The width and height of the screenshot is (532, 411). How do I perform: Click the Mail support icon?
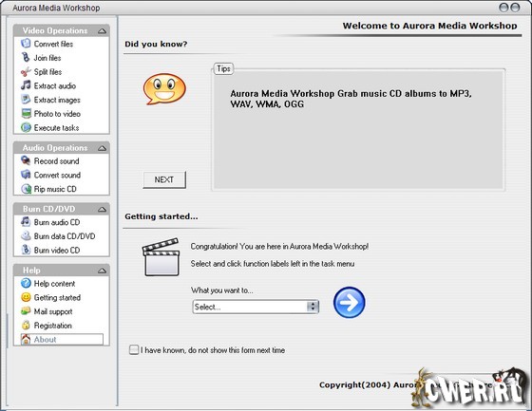point(26,311)
